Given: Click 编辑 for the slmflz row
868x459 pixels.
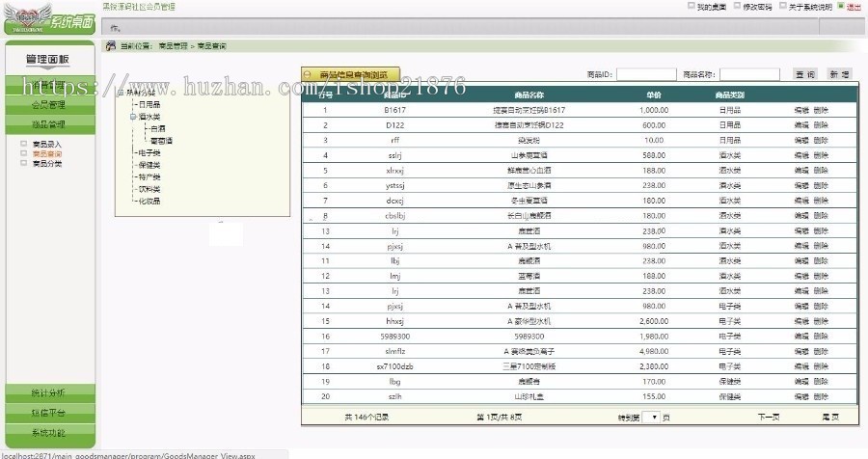Looking at the screenshot, I should click(x=801, y=351).
